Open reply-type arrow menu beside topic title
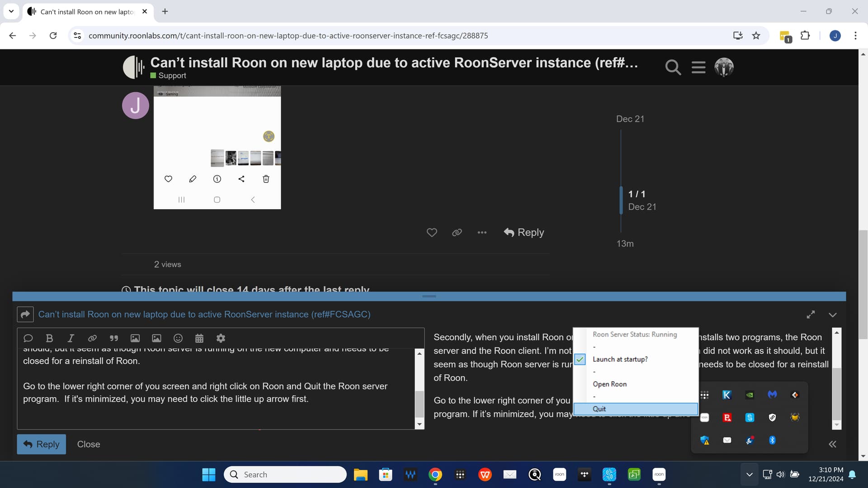The height and width of the screenshot is (488, 868). [25, 314]
